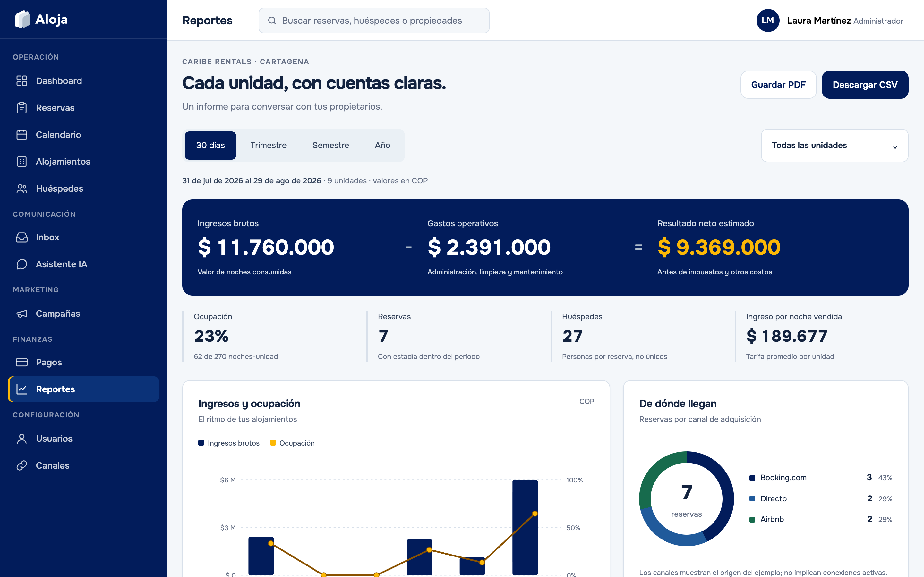Click the dropdown chevron for units
The image size is (924, 577).
pyautogui.click(x=895, y=147)
